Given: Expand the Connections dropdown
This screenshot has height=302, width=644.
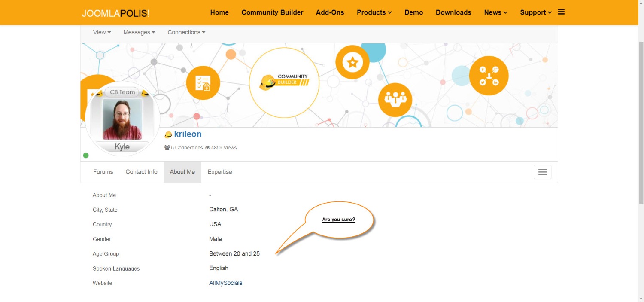Looking at the screenshot, I should click(186, 32).
